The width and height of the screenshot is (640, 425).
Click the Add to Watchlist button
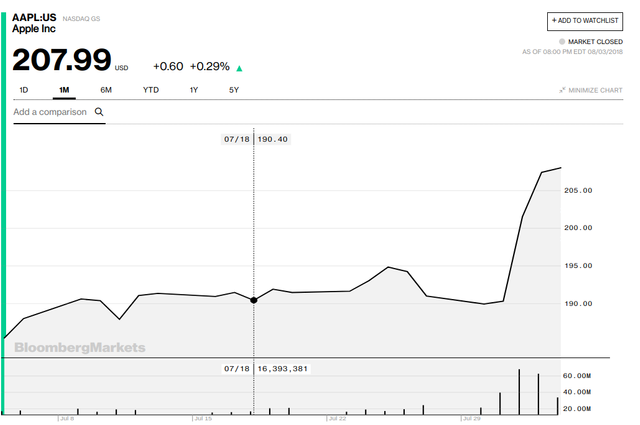[584, 21]
